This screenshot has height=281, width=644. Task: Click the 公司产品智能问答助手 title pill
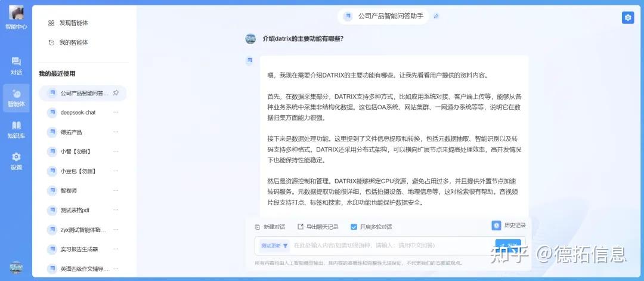pyautogui.click(x=383, y=17)
